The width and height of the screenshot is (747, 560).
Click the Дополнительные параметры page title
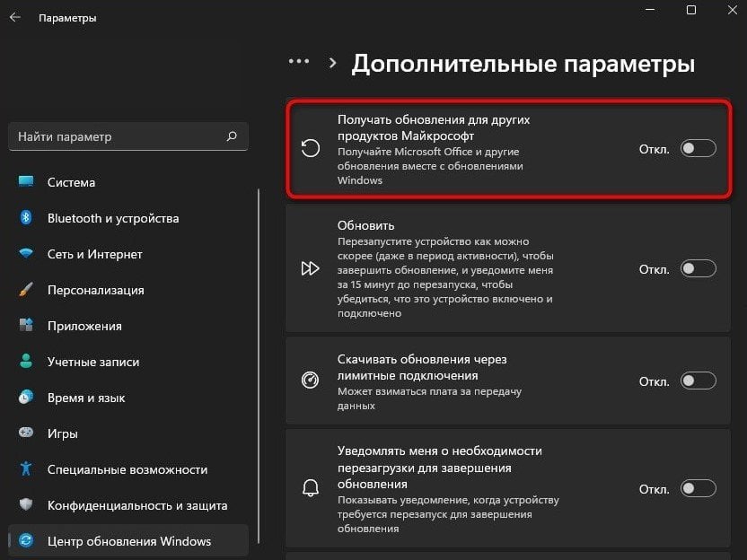(523, 64)
